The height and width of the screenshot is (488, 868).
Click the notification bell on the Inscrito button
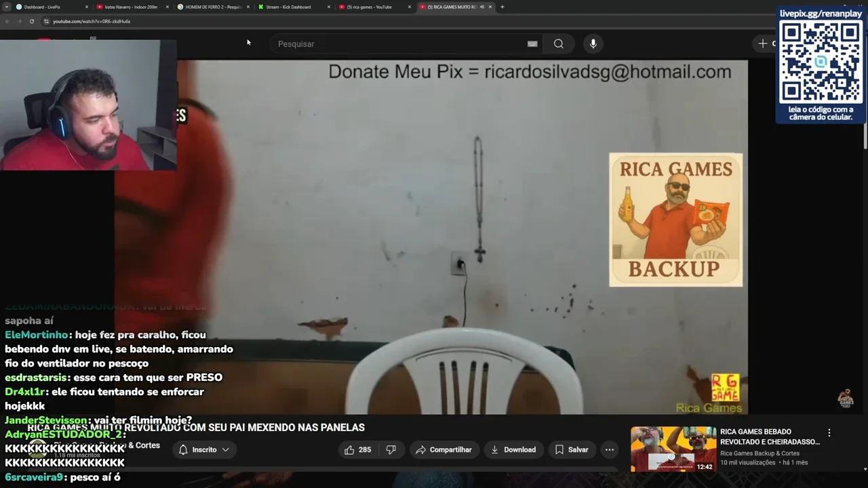point(183,449)
